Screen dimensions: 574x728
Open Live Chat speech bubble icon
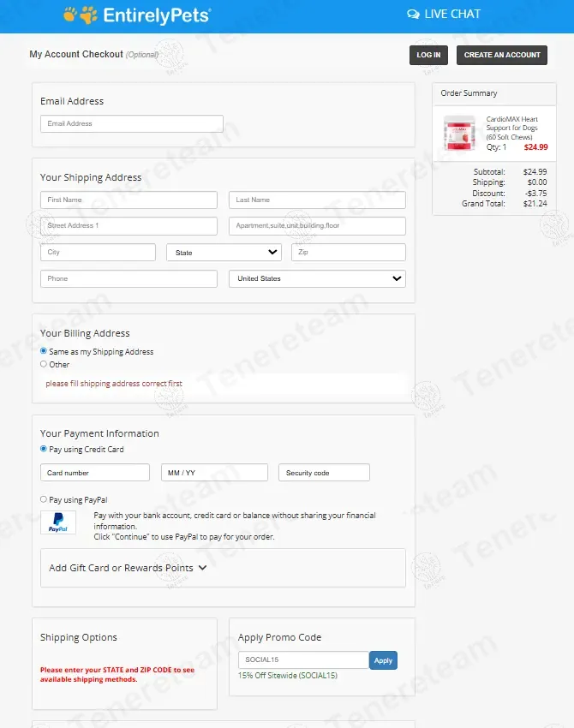(413, 15)
